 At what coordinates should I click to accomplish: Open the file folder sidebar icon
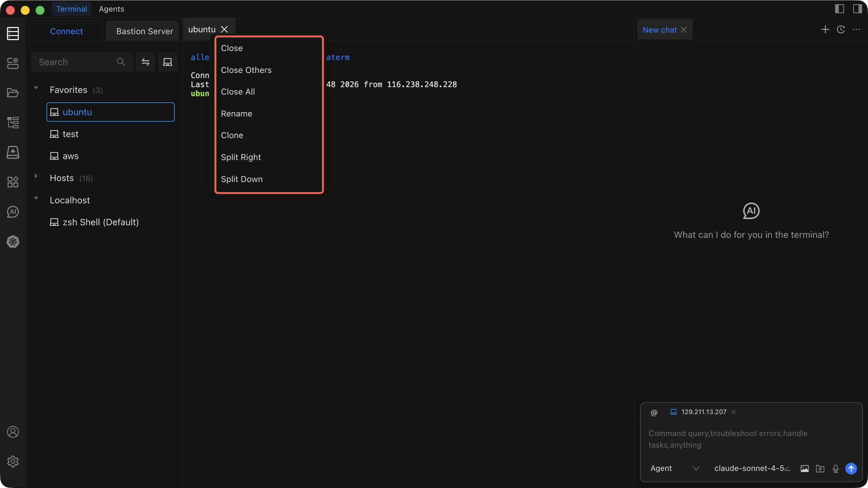13,93
